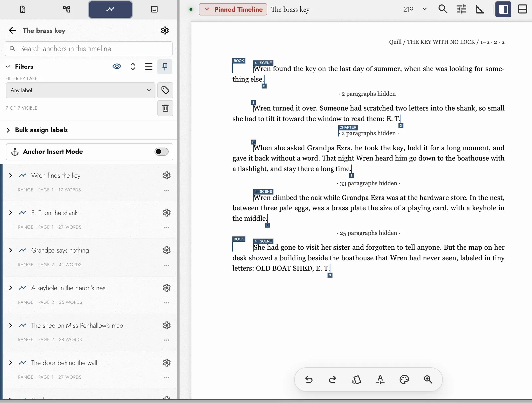532x403 pixels.
Task: Open the document tab icon
Action: 23,9
